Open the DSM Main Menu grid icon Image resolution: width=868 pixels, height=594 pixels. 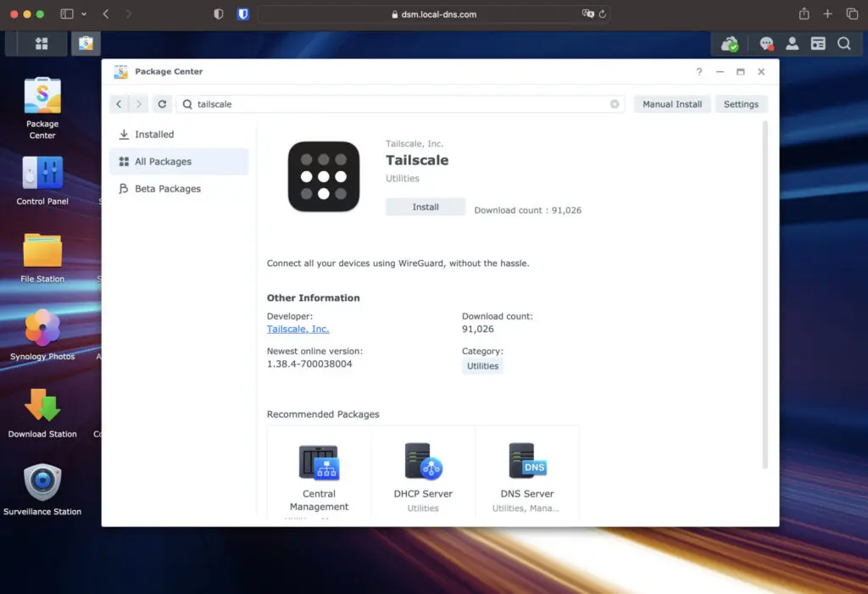[42, 44]
